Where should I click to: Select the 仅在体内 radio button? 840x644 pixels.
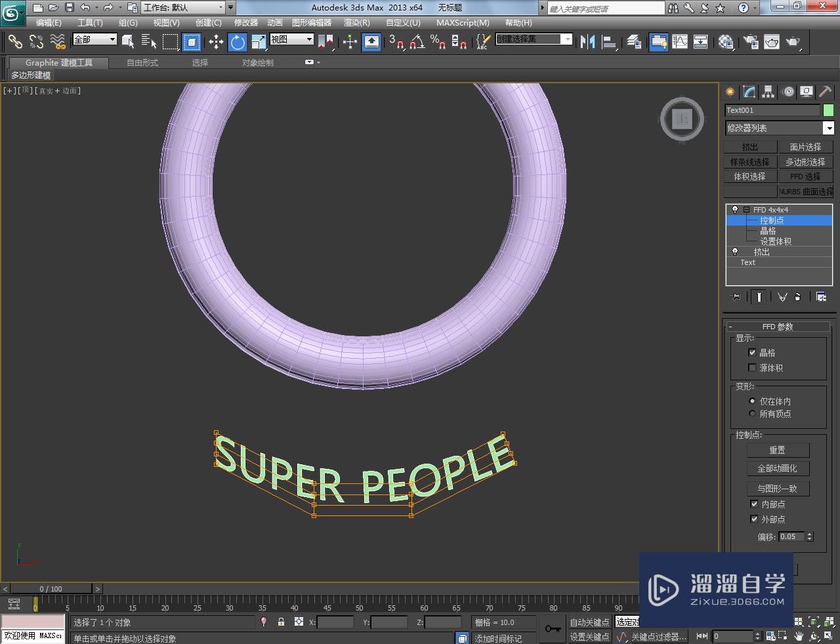coord(752,401)
